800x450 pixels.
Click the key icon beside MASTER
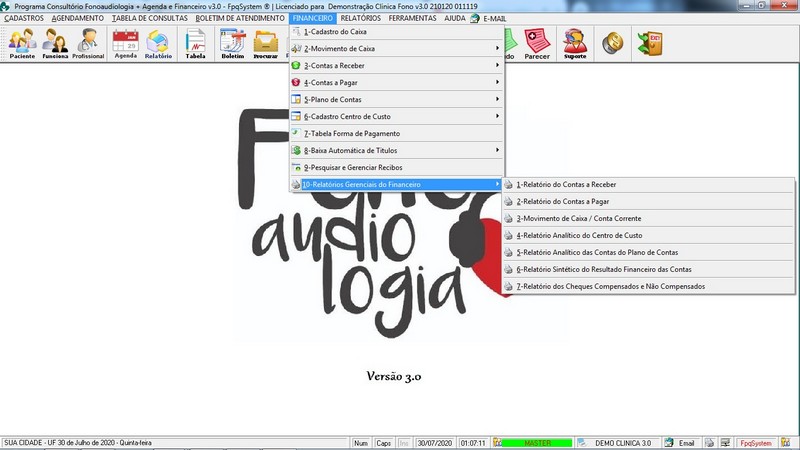click(497, 443)
